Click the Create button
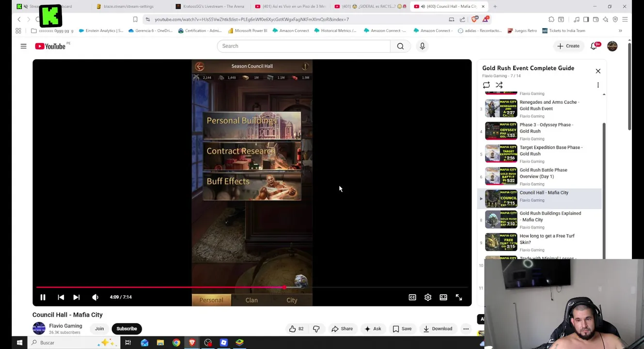644x349 pixels. pos(568,46)
